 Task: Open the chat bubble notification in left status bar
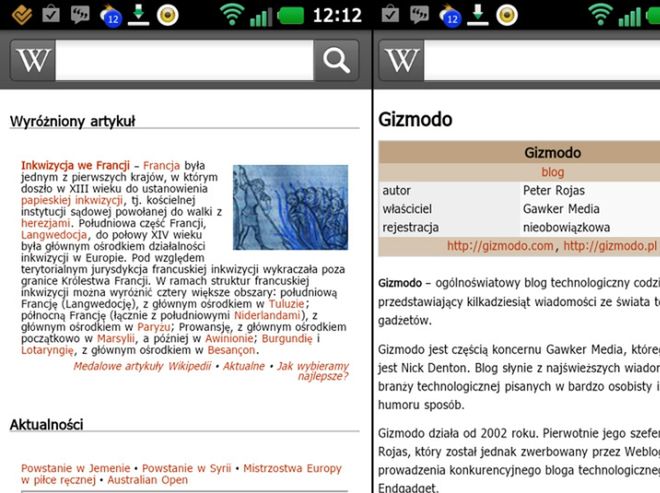click(80, 15)
